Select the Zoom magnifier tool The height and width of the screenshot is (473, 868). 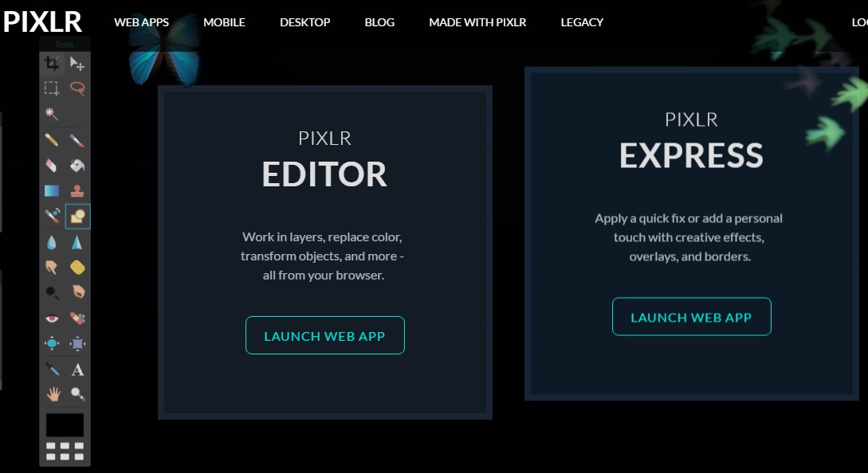click(77, 394)
